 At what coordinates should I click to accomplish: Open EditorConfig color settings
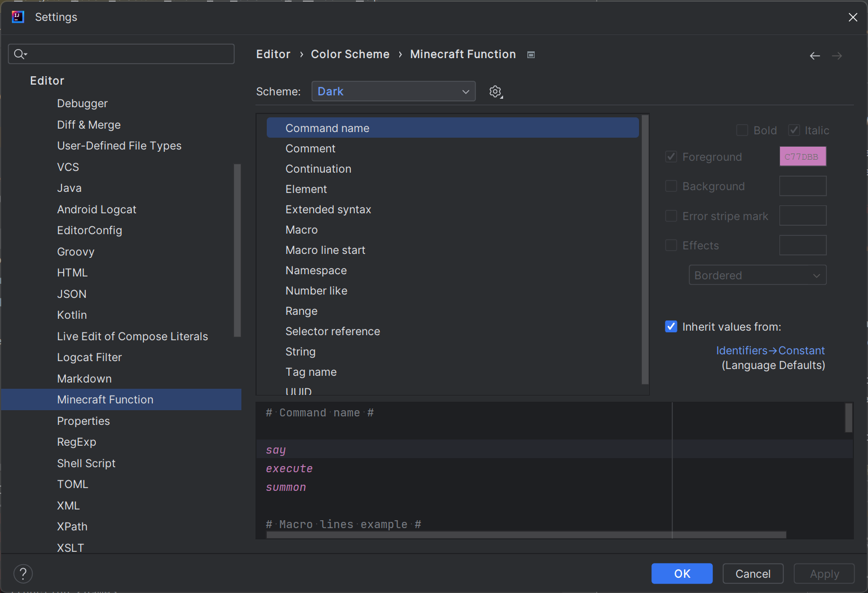pos(90,230)
